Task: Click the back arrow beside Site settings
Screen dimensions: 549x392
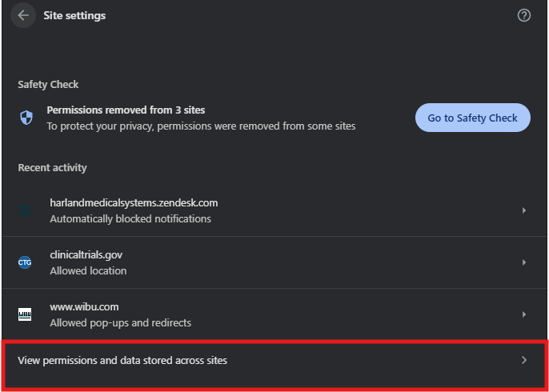Action: coord(23,15)
